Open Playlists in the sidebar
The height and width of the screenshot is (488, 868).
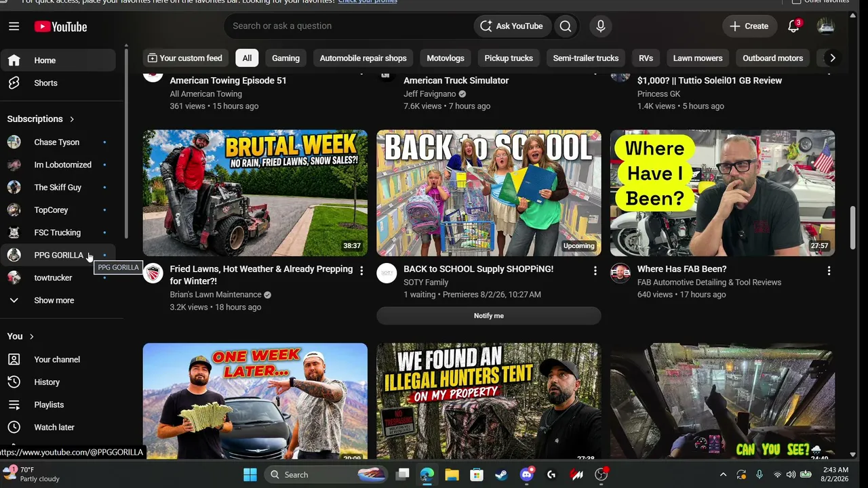tap(58, 405)
